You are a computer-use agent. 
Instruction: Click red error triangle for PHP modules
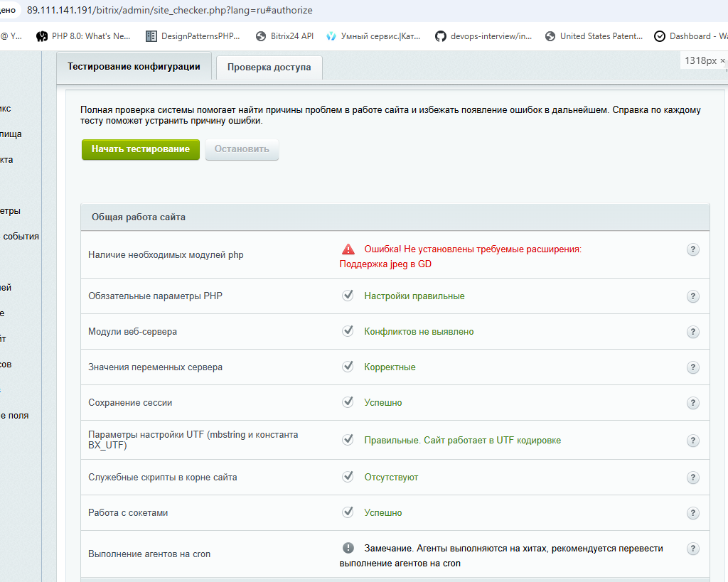click(348, 249)
